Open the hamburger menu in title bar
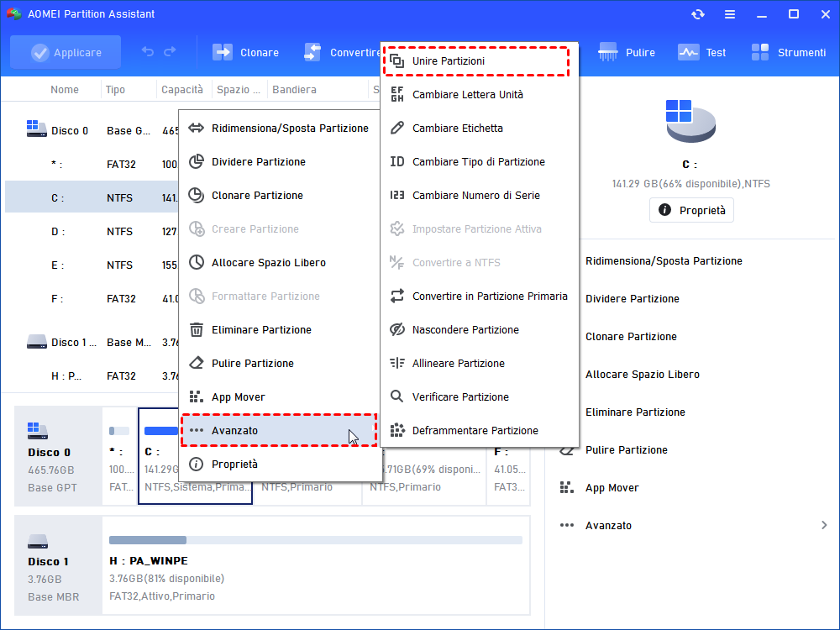Screen dimensions: 840x630 point(730,14)
